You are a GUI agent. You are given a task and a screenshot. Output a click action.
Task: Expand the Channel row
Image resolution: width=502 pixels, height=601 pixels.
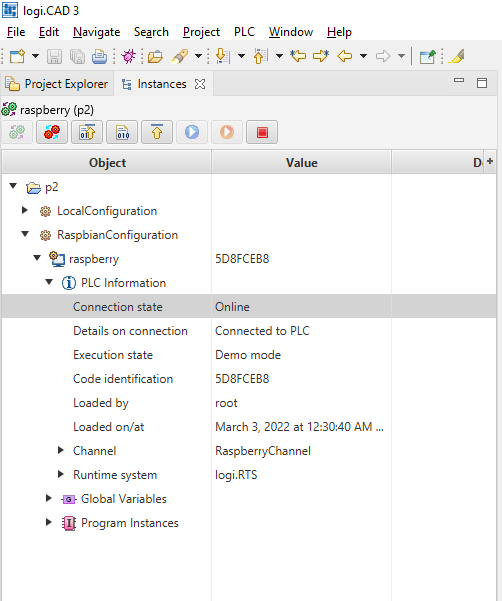coord(61,450)
